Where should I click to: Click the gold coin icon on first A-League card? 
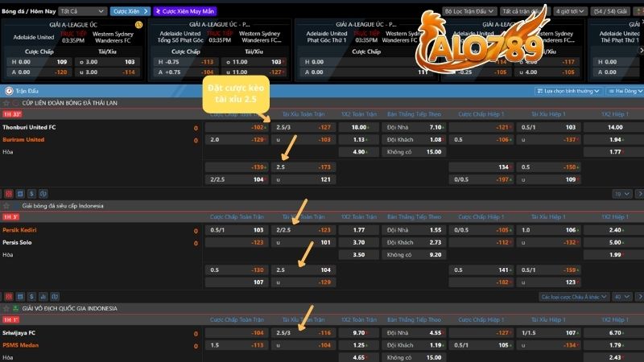[x=138, y=25]
